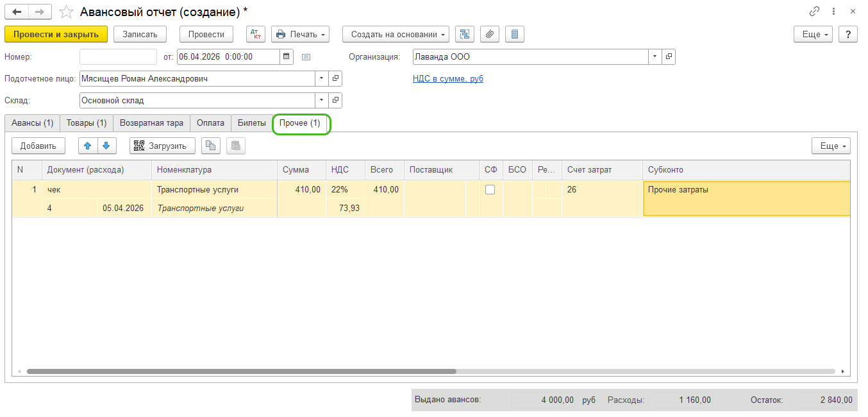The width and height of the screenshot is (868, 417).
Task: Attach files using the paperclip icon
Action: click(x=490, y=34)
